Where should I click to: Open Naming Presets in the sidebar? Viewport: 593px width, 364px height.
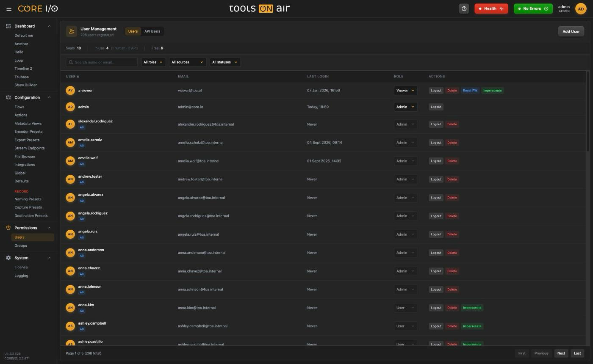tap(28, 199)
